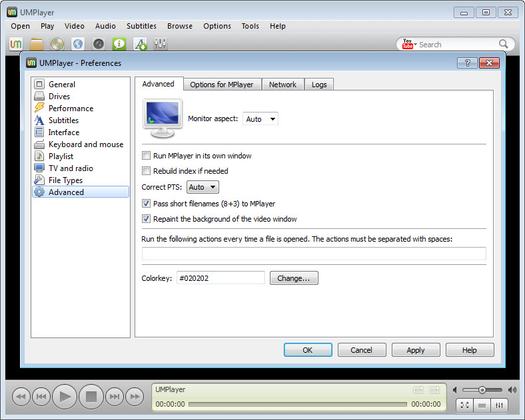Viewport: 525px width, 420px height.
Task: Open Monitor aspect dropdown
Action: tap(261, 118)
